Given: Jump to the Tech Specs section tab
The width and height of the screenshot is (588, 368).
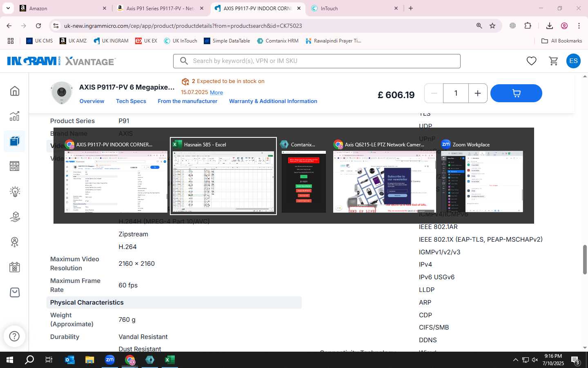Looking at the screenshot, I should pyautogui.click(x=131, y=101).
